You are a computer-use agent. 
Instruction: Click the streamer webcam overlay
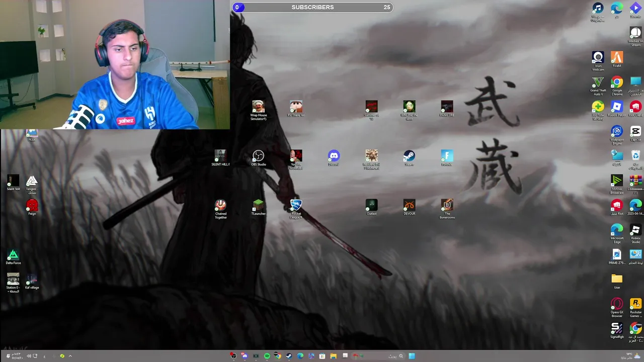[115, 64]
